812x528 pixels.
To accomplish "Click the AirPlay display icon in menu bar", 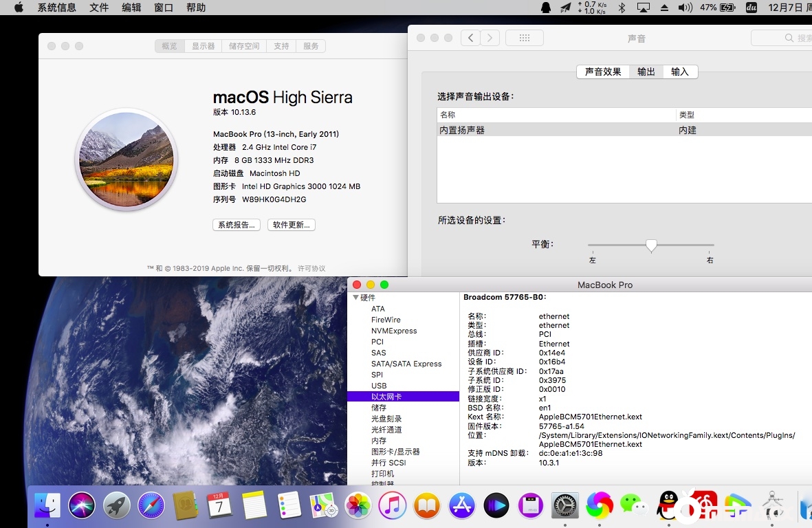I will pos(644,8).
